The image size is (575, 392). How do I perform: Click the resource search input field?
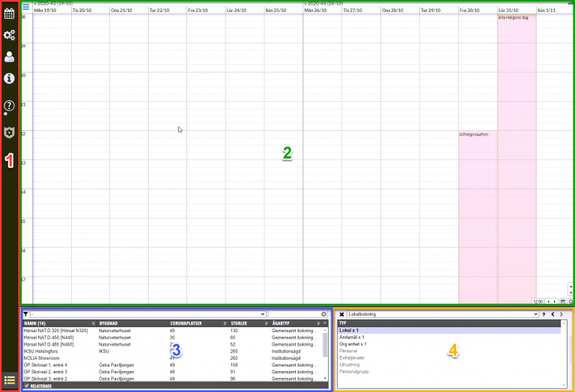click(294, 314)
